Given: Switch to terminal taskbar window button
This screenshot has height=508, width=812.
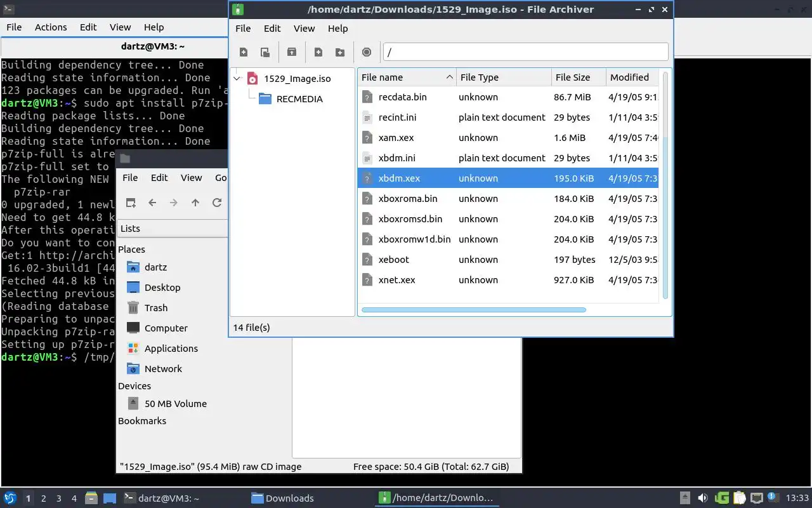Looking at the screenshot, I should [181, 498].
